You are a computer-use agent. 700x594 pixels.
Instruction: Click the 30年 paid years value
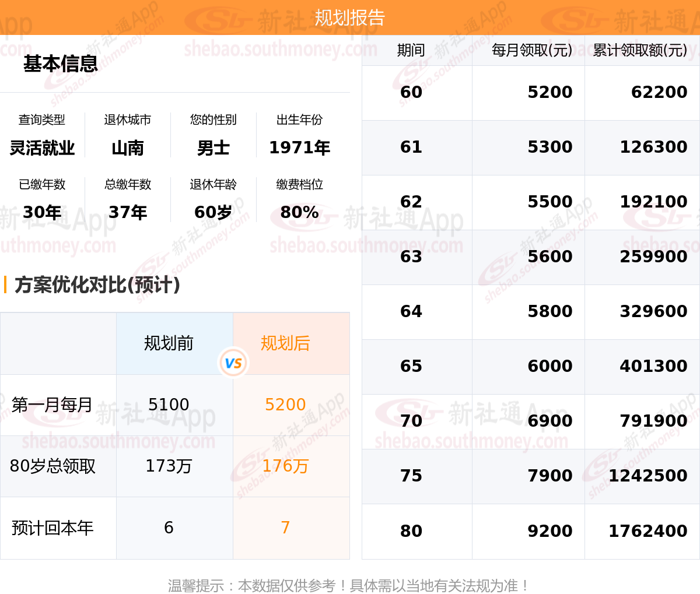pos(42,212)
